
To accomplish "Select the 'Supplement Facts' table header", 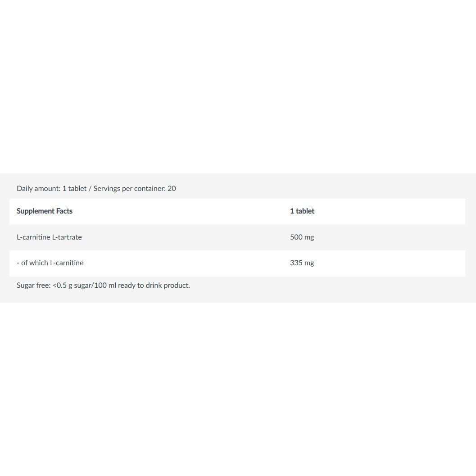I will (x=45, y=211).
